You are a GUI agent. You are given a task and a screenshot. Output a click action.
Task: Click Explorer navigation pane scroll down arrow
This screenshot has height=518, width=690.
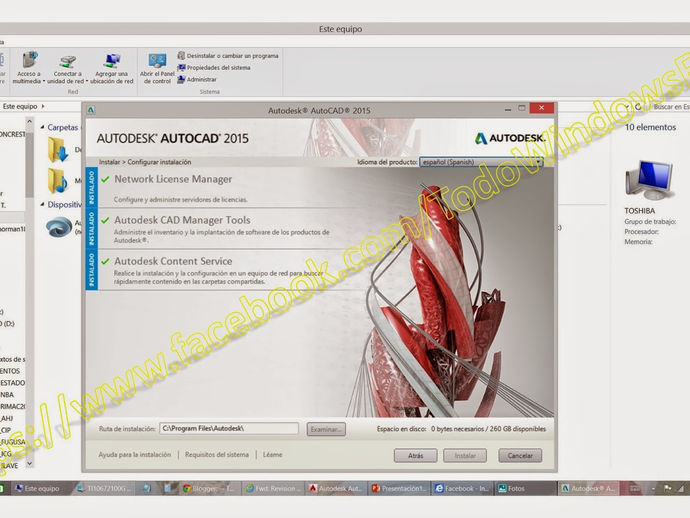coord(29,463)
